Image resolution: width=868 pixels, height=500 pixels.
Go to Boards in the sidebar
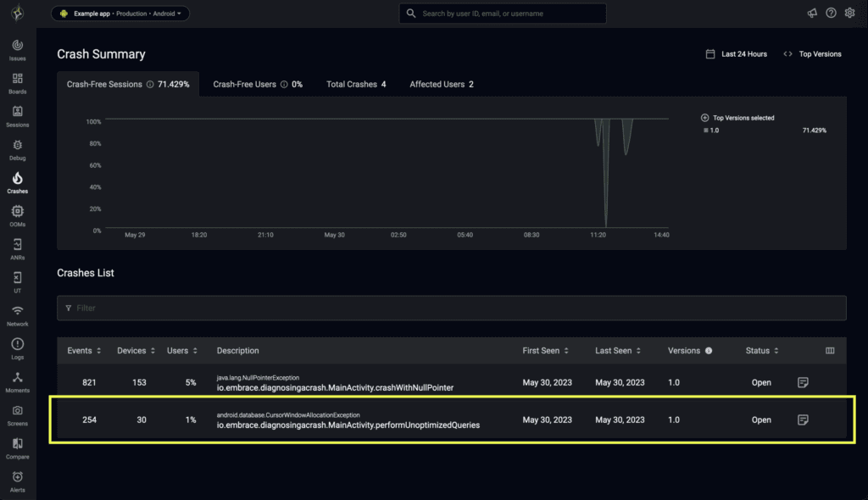coord(17,83)
